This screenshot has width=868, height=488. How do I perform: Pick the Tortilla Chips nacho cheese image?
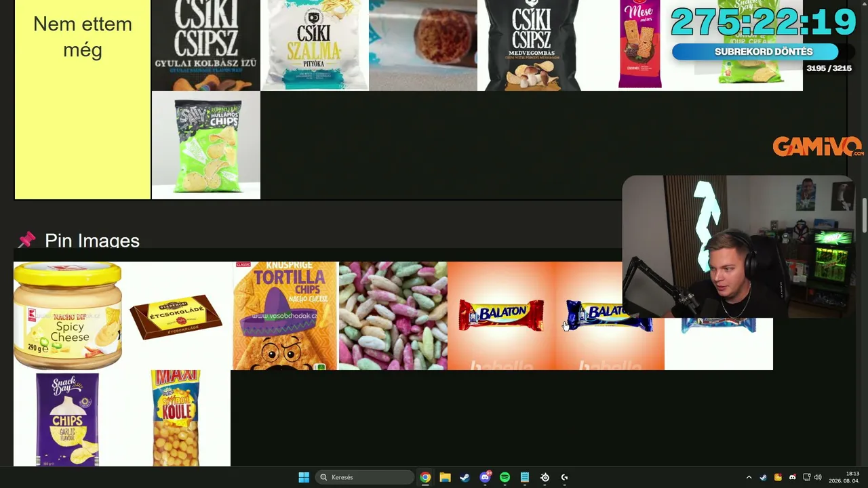pyautogui.click(x=285, y=316)
